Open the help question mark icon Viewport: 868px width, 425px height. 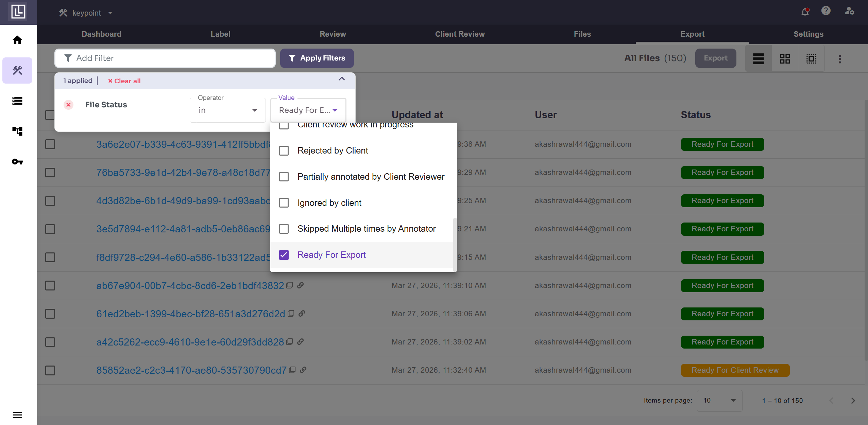click(x=826, y=11)
